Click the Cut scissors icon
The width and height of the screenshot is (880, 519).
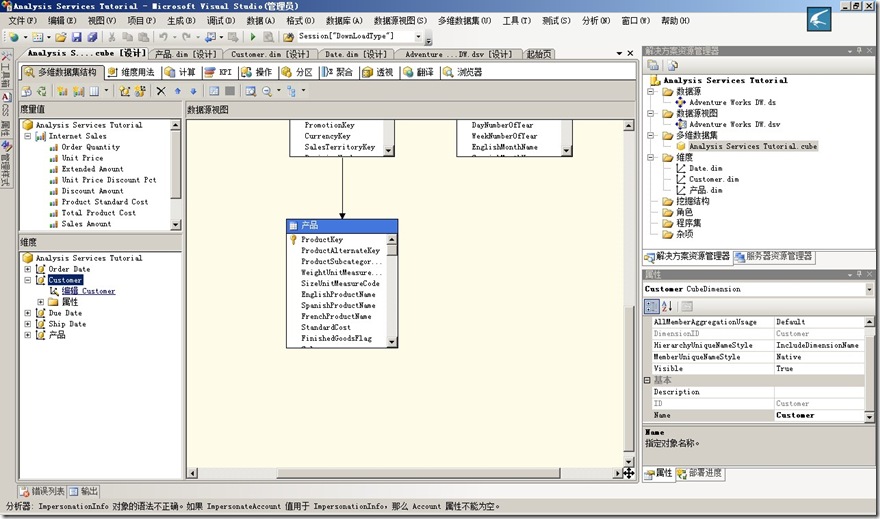tap(112, 37)
